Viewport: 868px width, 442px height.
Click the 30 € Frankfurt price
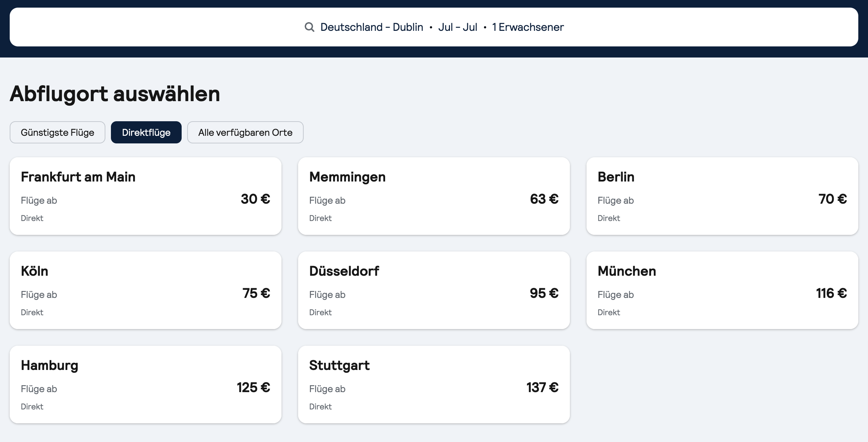tap(255, 199)
